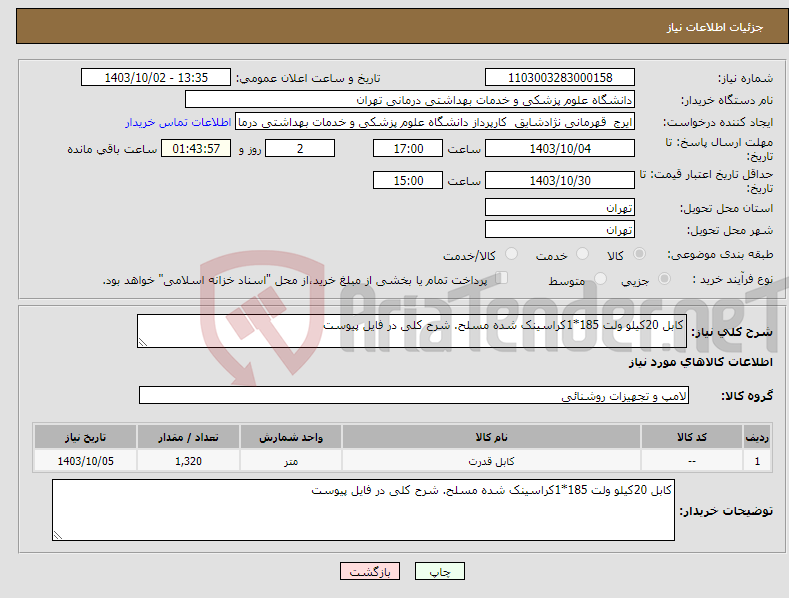
Task: Click the countdown timer 01:43:57
Action: pyautogui.click(x=196, y=148)
